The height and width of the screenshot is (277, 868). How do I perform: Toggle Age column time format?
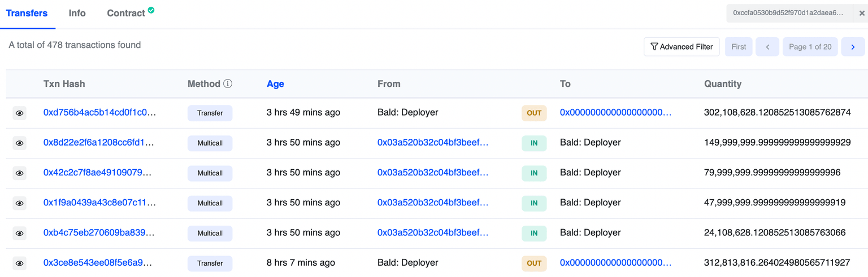[275, 83]
